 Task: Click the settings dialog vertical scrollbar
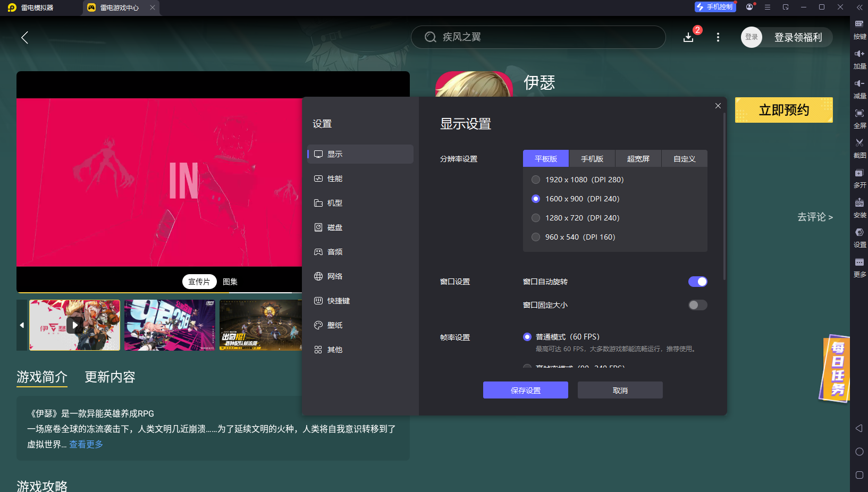[x=724, y=197]
